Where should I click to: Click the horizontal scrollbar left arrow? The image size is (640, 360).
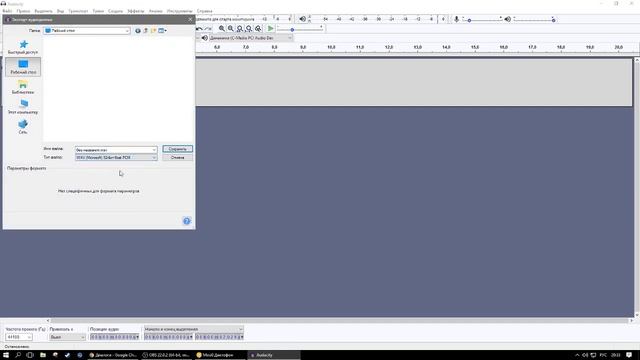[x=48, y=321]
